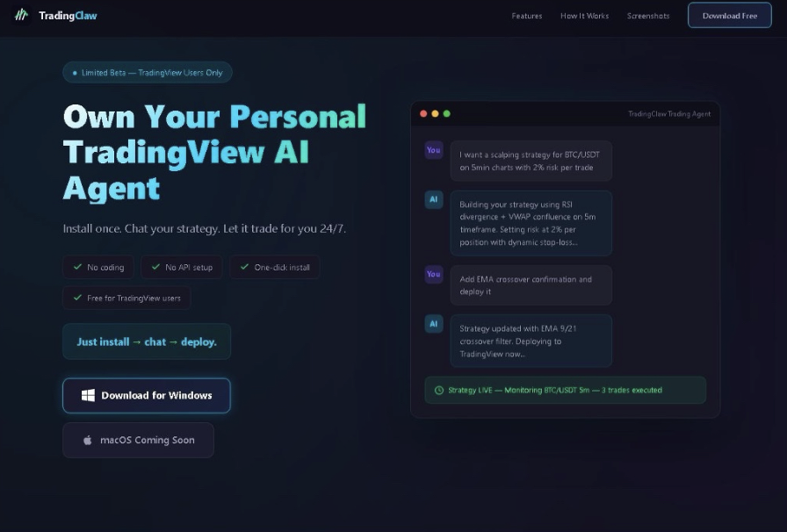Screen dimensions: 787x532
Task: Click Download for Windows button
Action: tap(147, 395)
